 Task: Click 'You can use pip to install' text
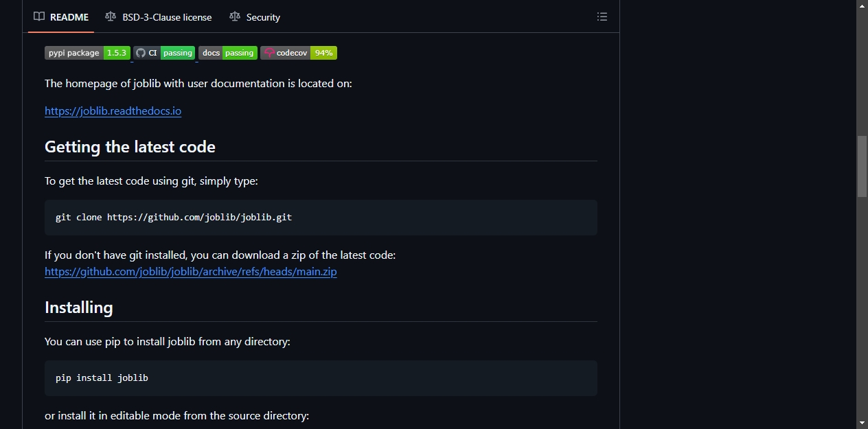pyautogui.click(x=168, y=341)
